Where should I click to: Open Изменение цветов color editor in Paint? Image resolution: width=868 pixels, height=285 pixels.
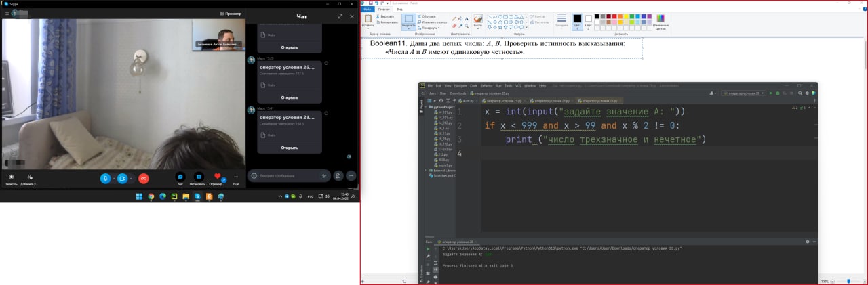pyautogui.click(x=660, y=22)
